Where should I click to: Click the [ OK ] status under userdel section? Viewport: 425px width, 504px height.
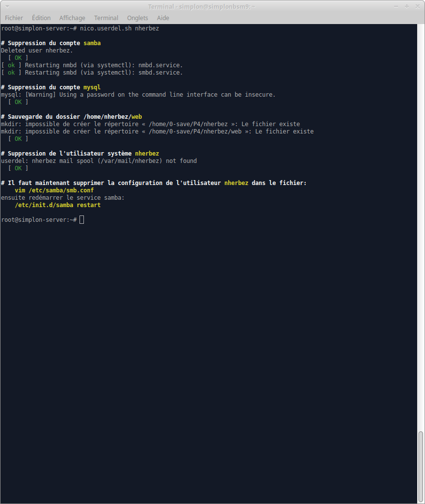pyautogui.click(x=18, y=168)
